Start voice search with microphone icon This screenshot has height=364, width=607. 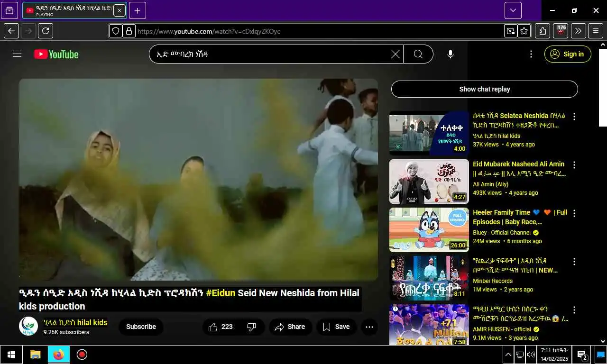coord(451,54)
